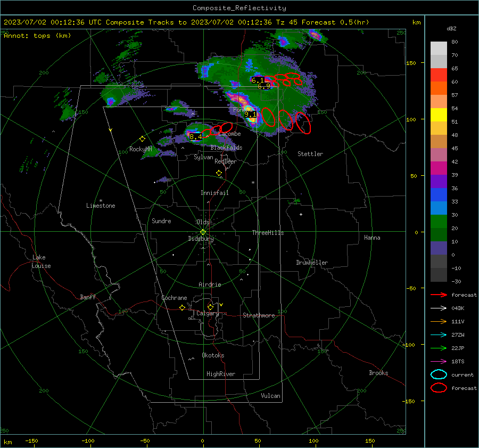Click the blue 33 dBZ color swatch

click(439, 195)
